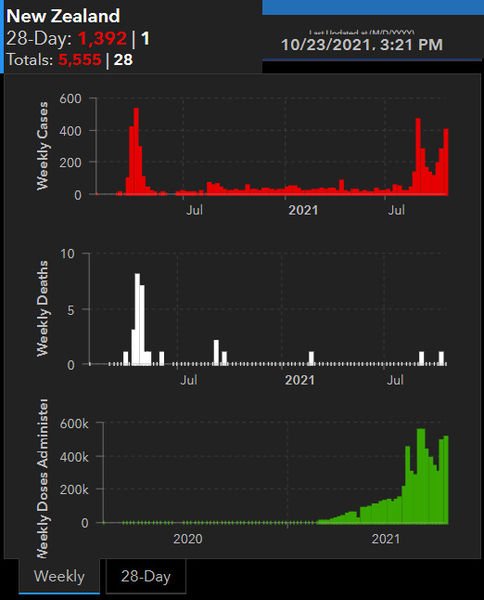Image resolution: width=484 pixels, height=600 pixels.
Task: Click the Weekly Cases axis label
Action: [42, 146]
